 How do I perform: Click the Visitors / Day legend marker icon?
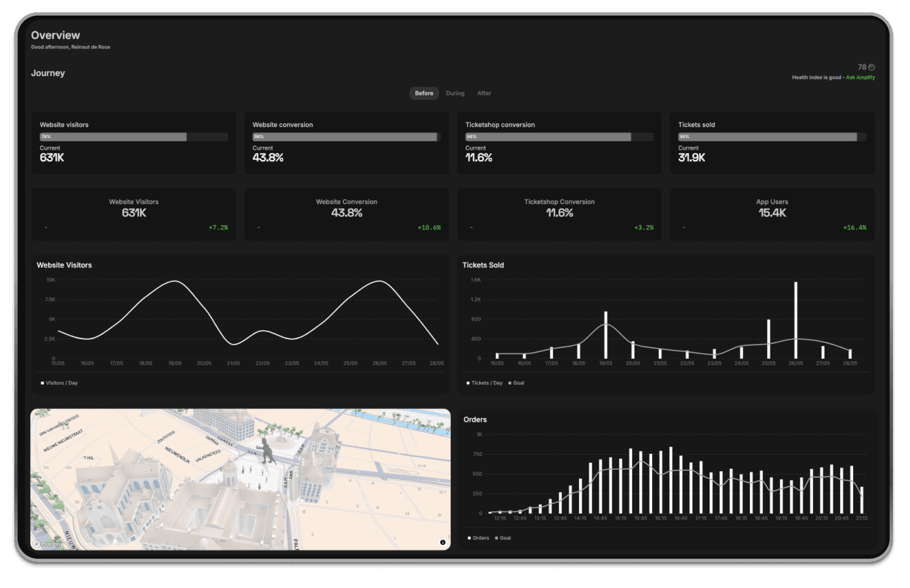click(42, 383)
